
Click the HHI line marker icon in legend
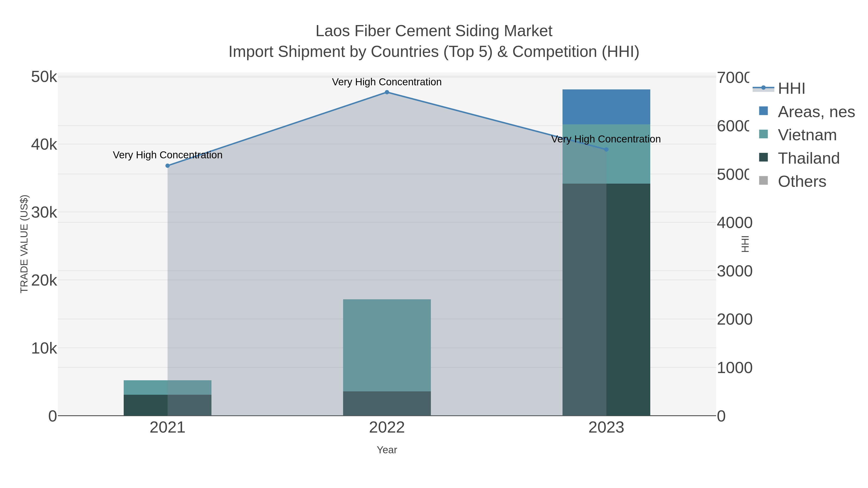tap(764, 88)
